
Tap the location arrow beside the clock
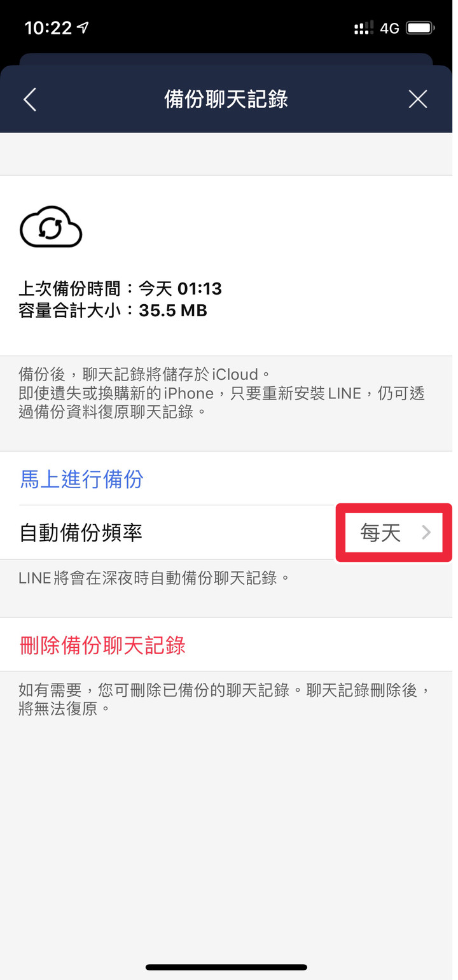pyautogui.click(x=83, y=27)
